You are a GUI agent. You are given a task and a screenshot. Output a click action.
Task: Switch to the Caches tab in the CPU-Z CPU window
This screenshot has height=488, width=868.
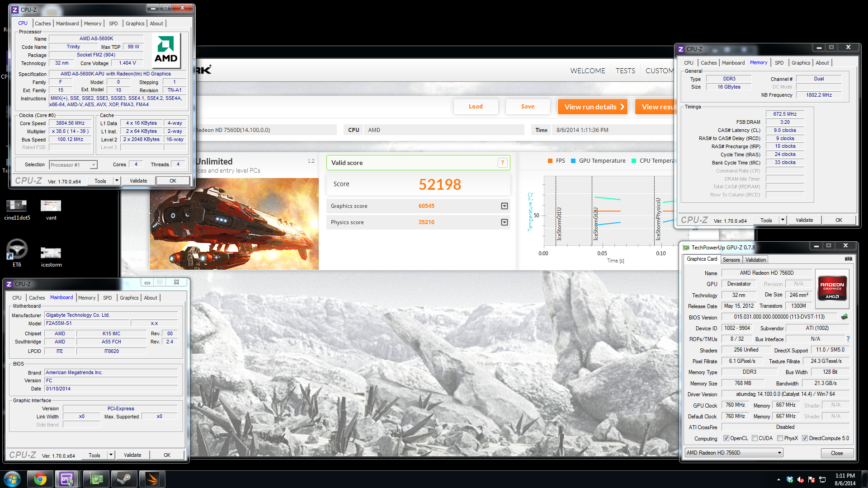pos(43,23)
